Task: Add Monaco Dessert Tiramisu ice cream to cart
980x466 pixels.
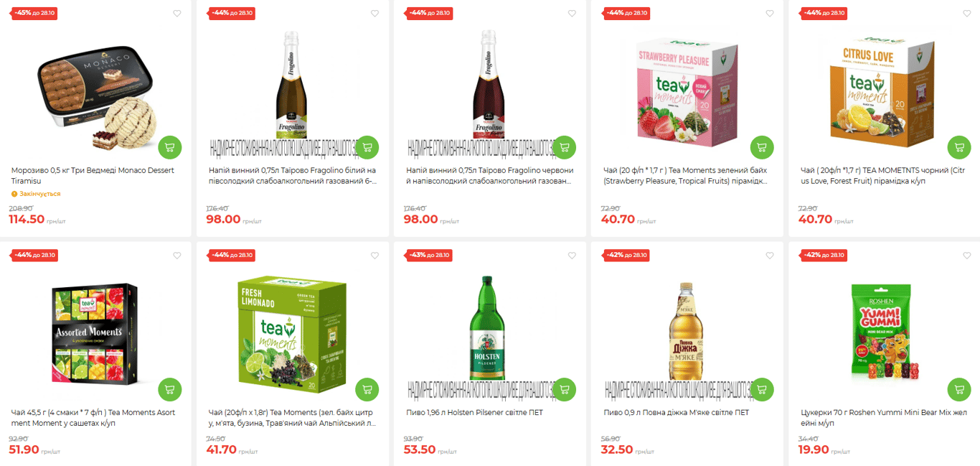Action: 170,147
